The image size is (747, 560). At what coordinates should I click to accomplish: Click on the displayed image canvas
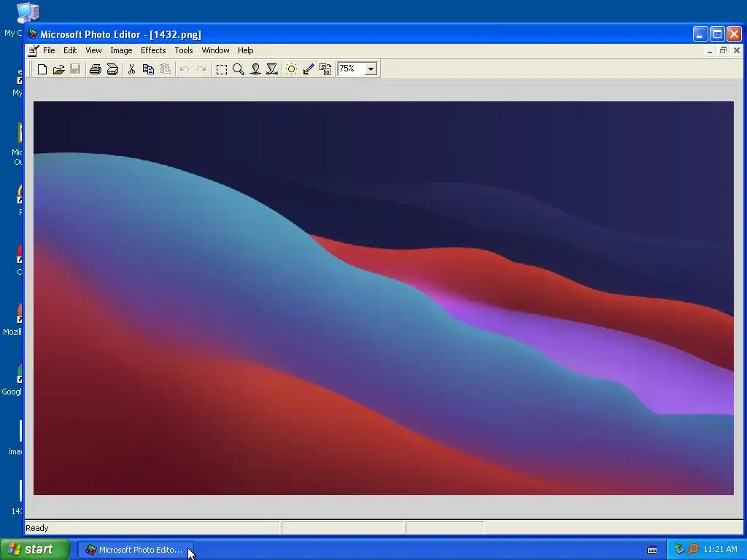[x=384, y=298]
